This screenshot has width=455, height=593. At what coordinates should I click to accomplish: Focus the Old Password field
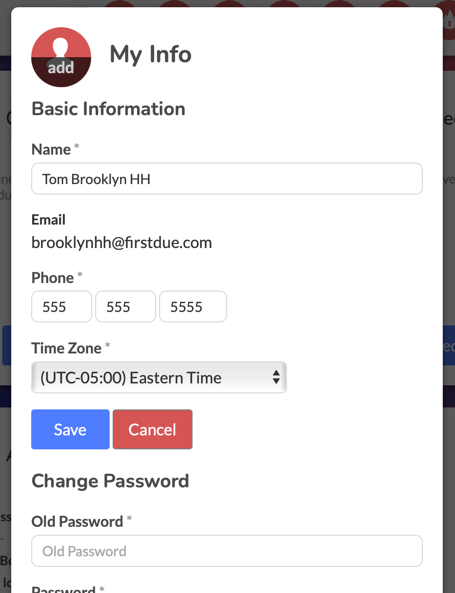point(227,551)
